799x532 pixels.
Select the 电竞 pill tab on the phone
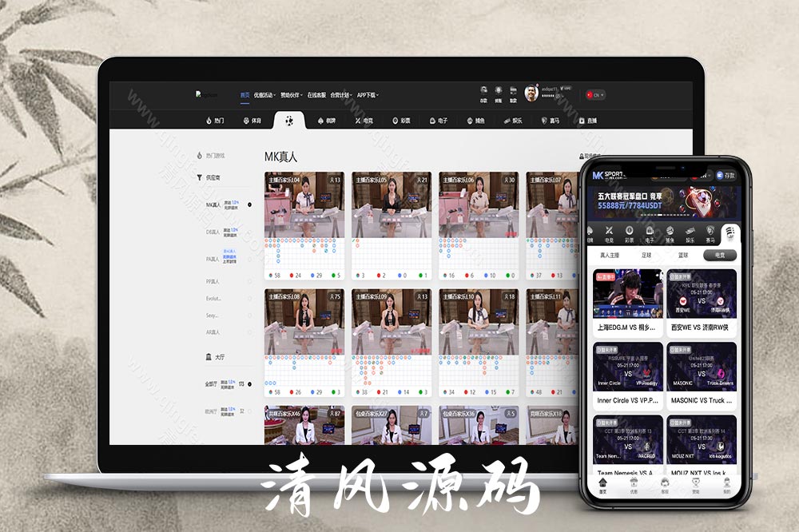720,255
